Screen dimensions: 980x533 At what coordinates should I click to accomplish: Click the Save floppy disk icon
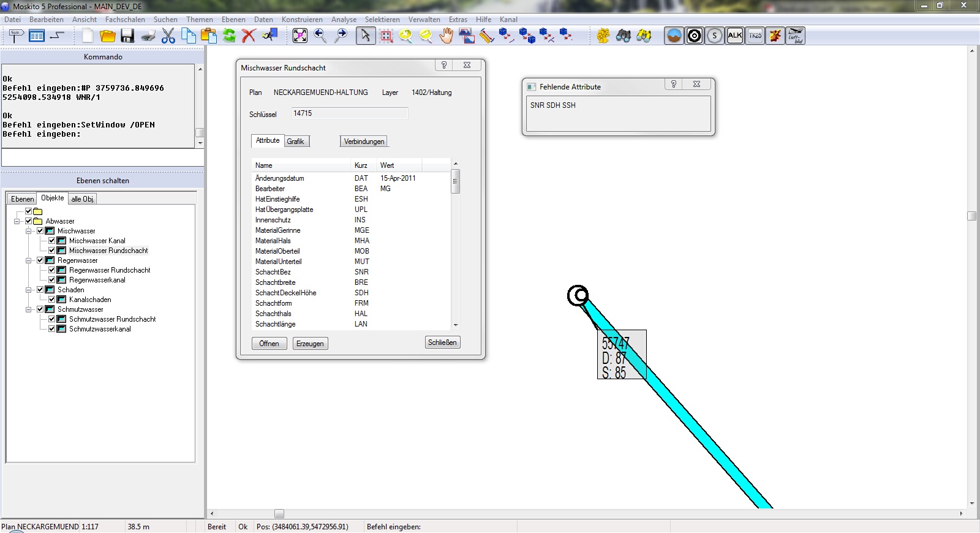[x=127, y=36]
